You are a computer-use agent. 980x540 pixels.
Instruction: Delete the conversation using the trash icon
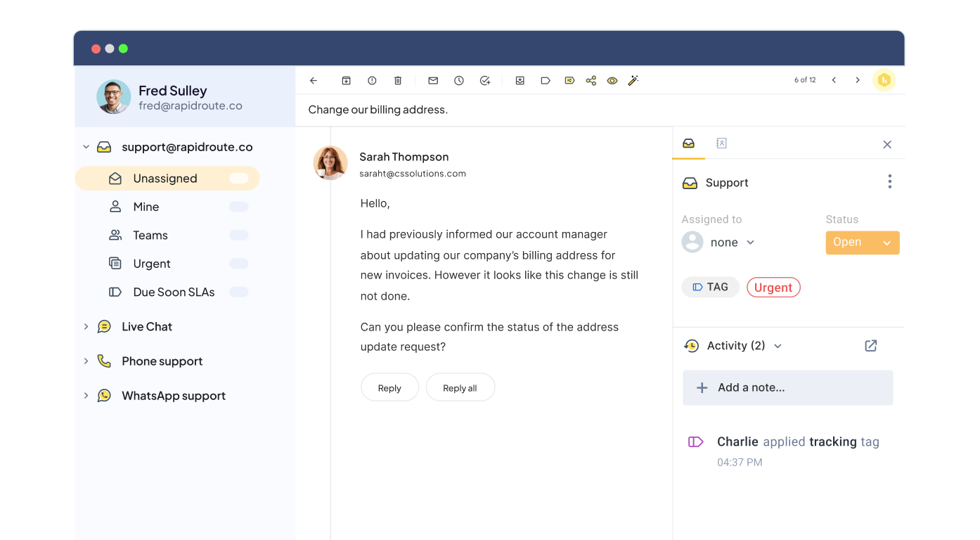point(398,80)
